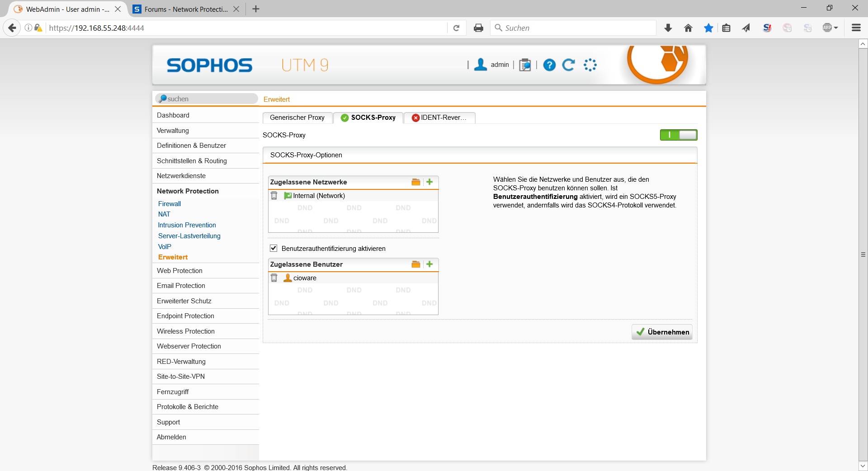This screenshot has height=471, width=868.
Task: Open Dashboard in side menu
Action: click(206, 115)
